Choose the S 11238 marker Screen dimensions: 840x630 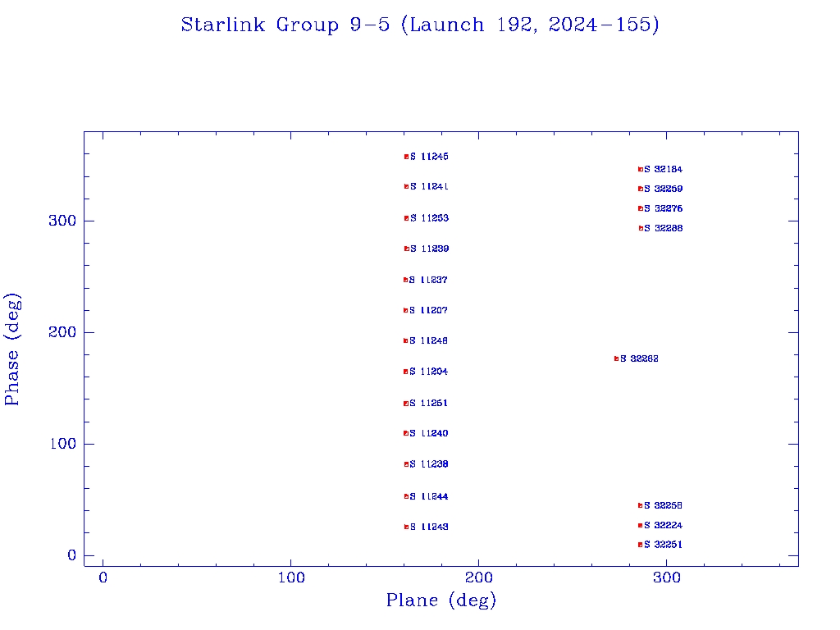tap(406, 464)
